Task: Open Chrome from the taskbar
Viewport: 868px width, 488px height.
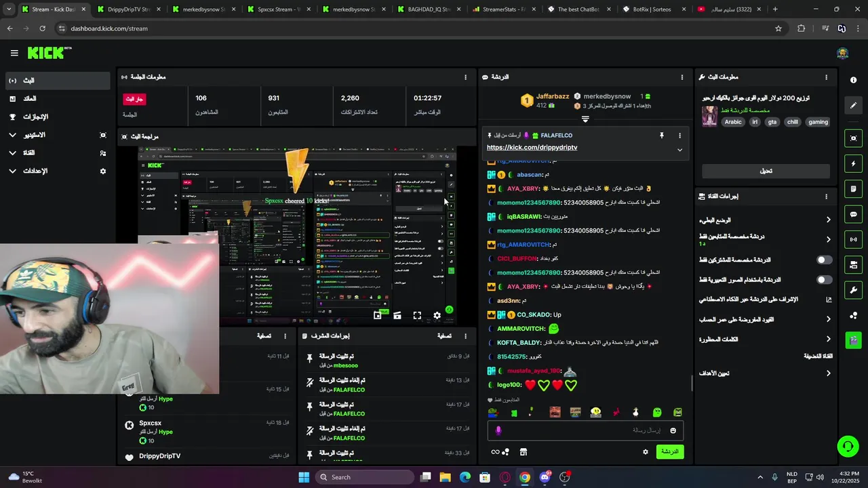Action: pos(525,477)
